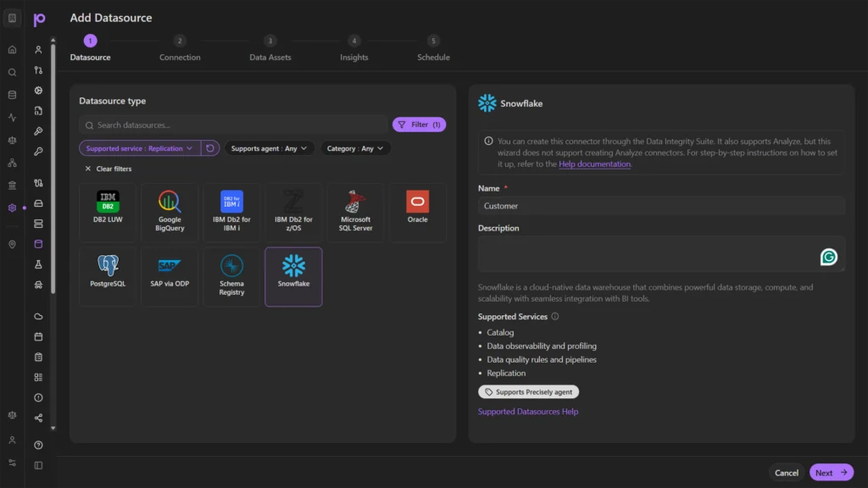
Task: Click the Grammarly icon in the Description field
Action: 829,257
